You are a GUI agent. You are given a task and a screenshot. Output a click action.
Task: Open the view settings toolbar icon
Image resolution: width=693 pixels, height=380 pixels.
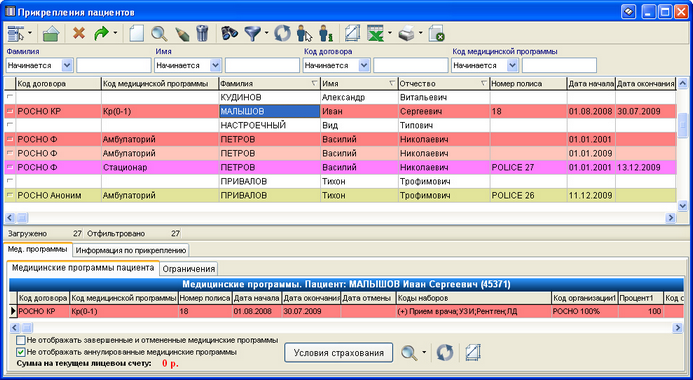16,33
